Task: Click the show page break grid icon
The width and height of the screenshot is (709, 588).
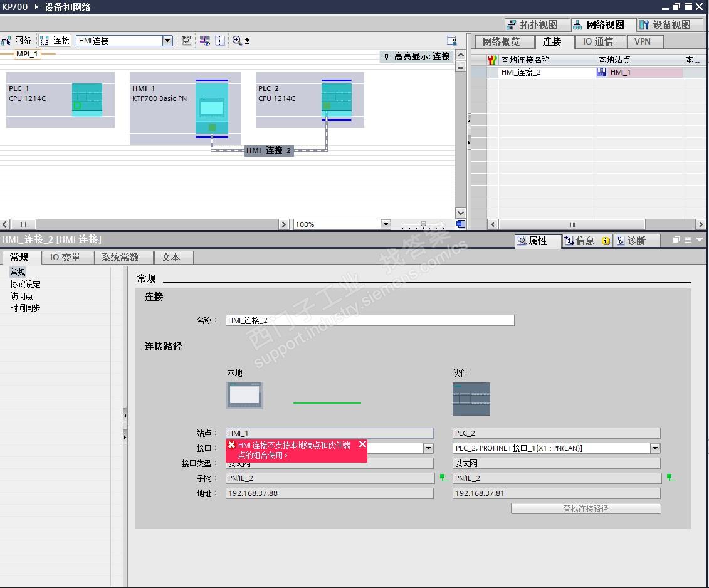Action: (220, 41)
